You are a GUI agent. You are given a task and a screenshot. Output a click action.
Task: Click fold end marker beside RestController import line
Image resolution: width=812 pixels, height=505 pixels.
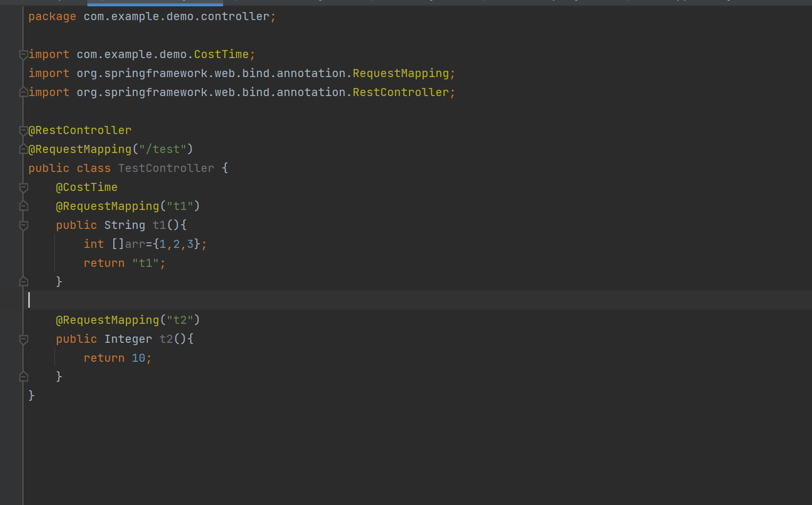coord(24,92)
